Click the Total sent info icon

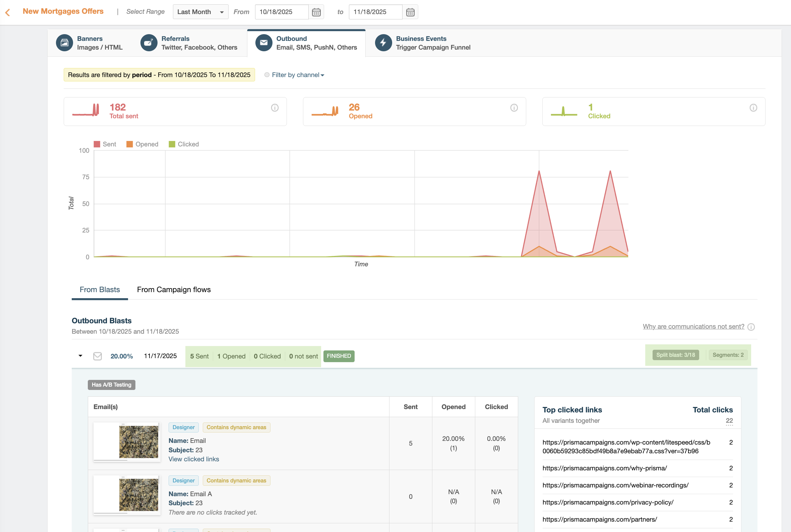275,108
